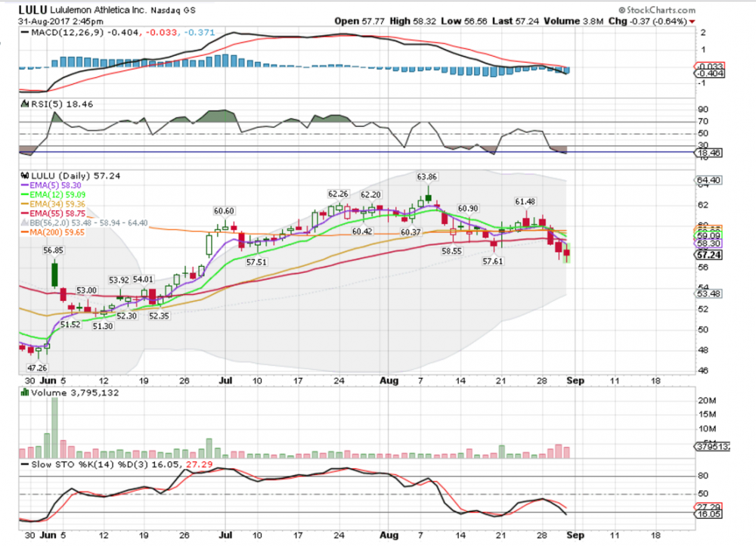The image size is (756, 546).
Task: Click the green Volume bars legend icon
Action: click(24, 392)
